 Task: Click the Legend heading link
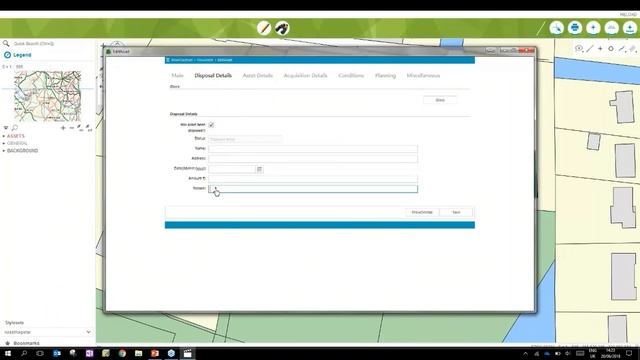[x=22, y=55]
